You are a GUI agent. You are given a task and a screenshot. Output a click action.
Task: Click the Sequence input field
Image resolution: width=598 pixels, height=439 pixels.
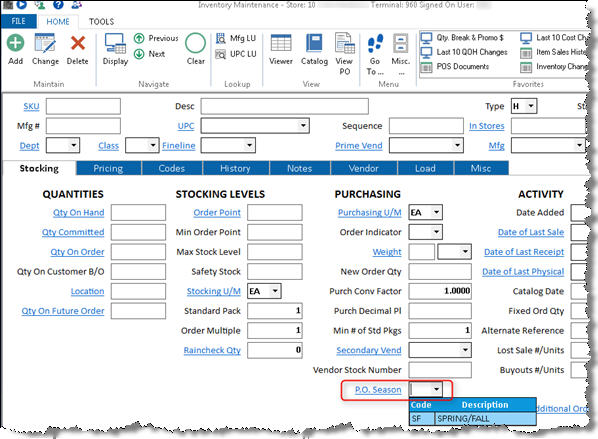[x=426, y=126]
